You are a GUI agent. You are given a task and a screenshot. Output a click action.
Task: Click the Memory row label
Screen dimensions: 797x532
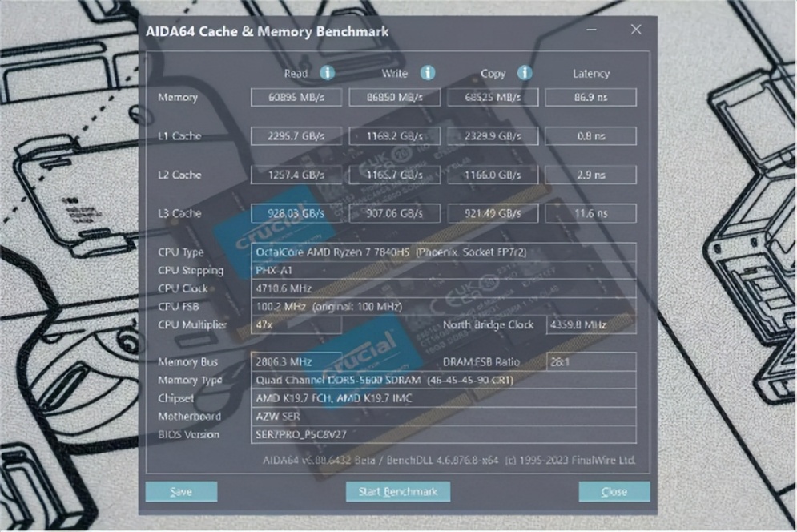point(177,97)
